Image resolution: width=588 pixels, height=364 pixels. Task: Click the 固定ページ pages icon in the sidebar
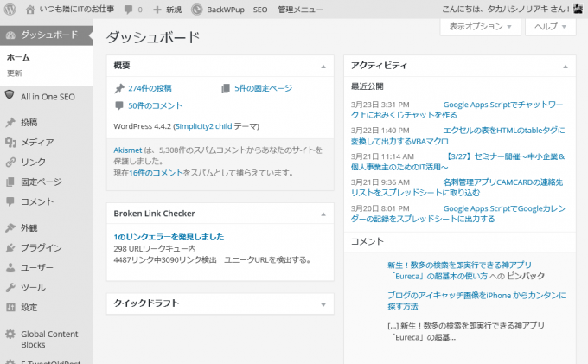10,182
